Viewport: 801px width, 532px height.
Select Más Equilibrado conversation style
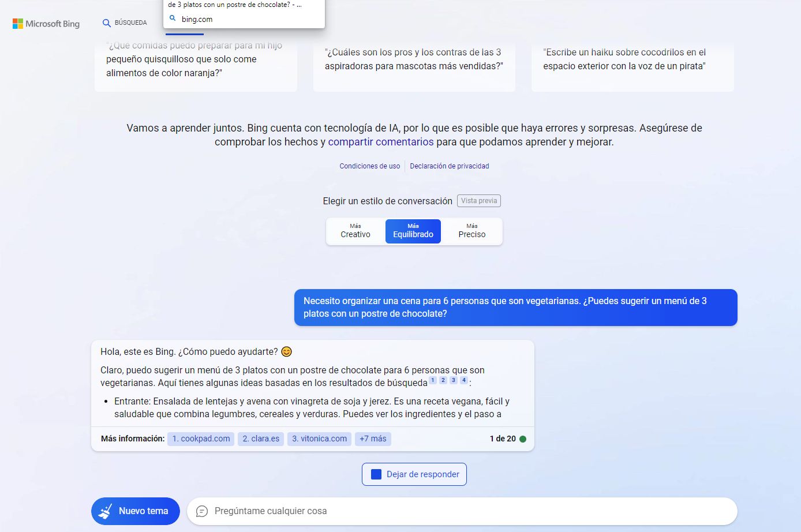point(413,231)
